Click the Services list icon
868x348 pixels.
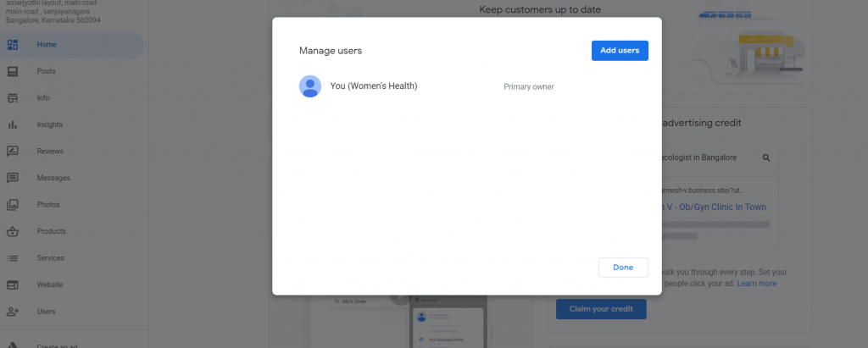(x=13, y=257)
